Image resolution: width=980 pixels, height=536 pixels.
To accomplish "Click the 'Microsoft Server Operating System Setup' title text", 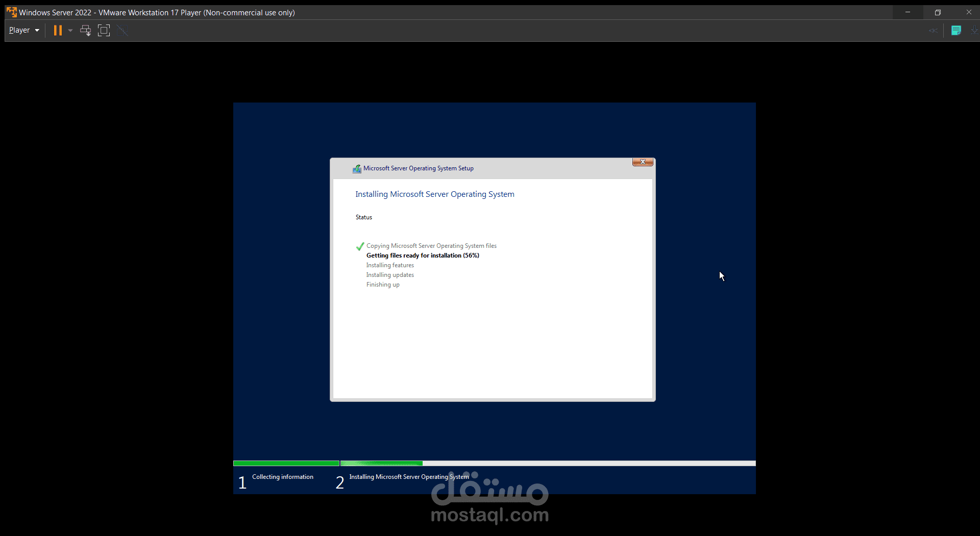I will click(x=419, y=168).
